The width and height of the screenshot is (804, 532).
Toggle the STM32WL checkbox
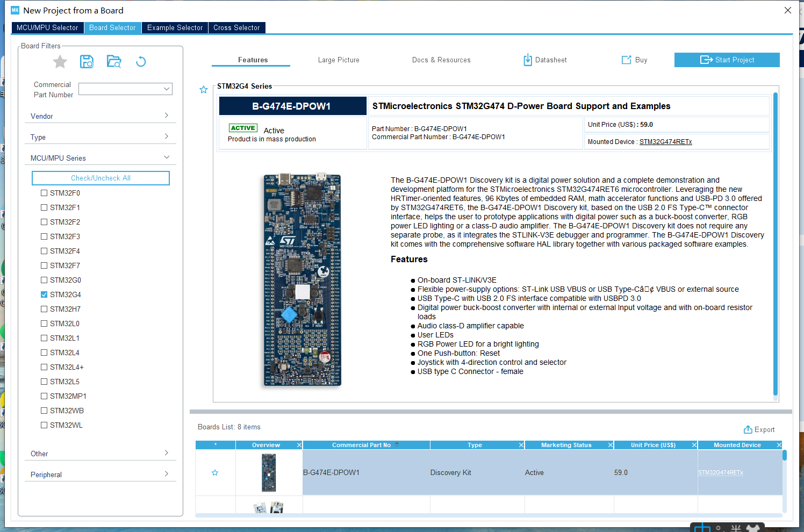click(44, 425)
